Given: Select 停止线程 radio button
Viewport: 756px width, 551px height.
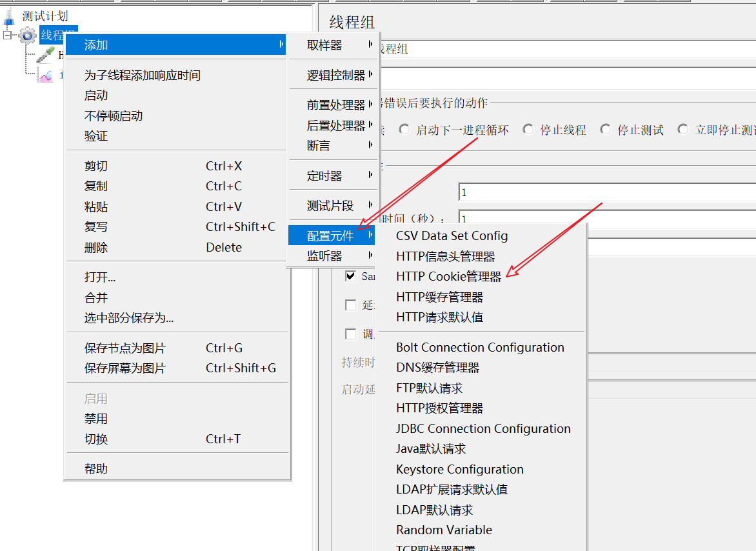Looking at the screenshot, I should point(528,130).
